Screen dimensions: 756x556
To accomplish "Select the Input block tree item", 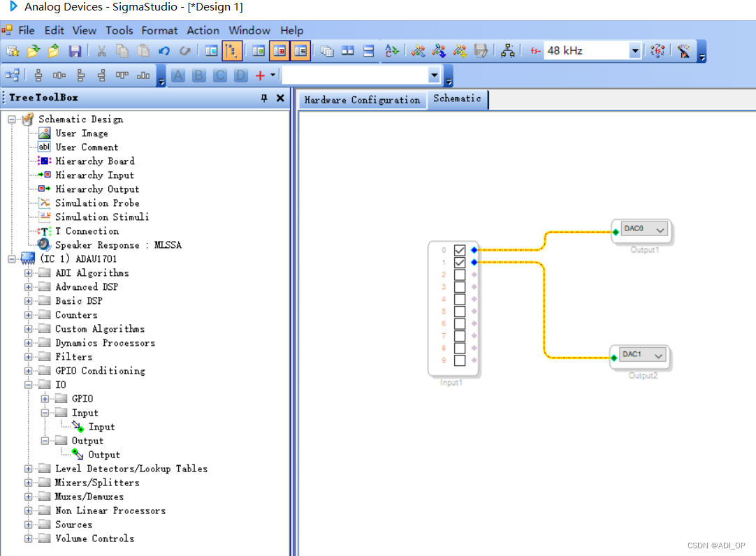I will [x=94, y=427].
